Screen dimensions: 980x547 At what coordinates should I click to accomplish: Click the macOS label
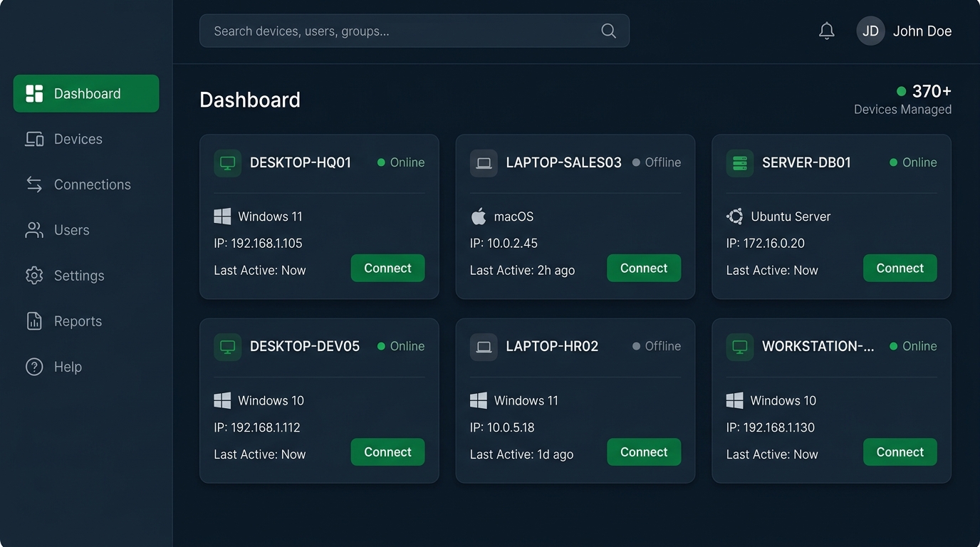click(x=514, y=217)
